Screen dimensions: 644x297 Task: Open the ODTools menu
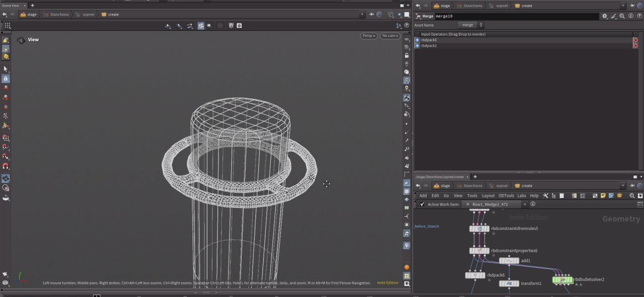[506, 196]
